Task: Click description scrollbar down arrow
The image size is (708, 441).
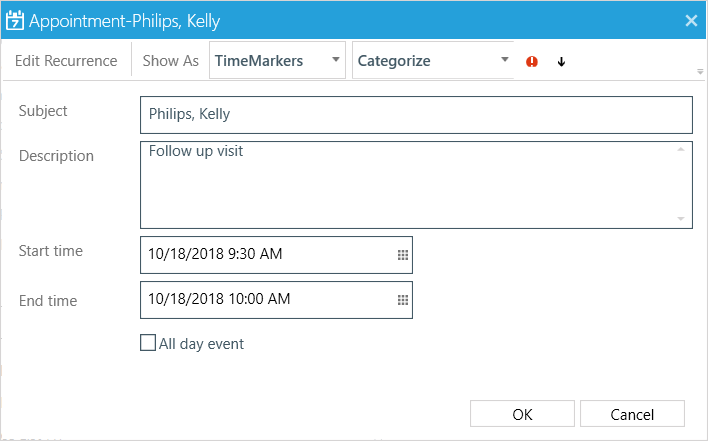Action: [x=680, y=219]
